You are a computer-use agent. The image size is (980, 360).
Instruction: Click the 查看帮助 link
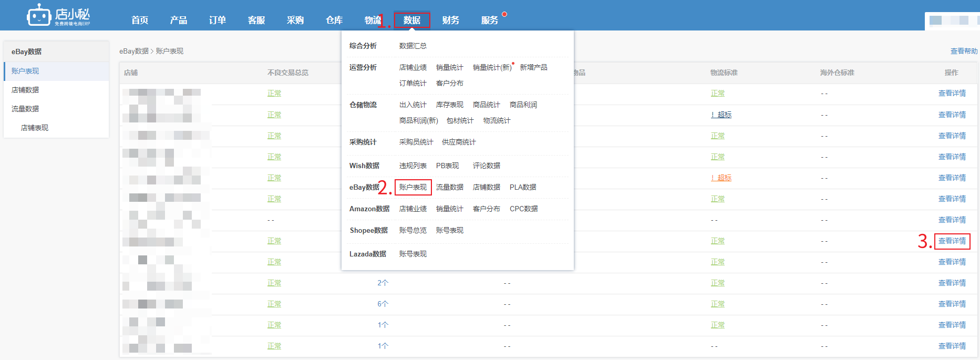964,51
